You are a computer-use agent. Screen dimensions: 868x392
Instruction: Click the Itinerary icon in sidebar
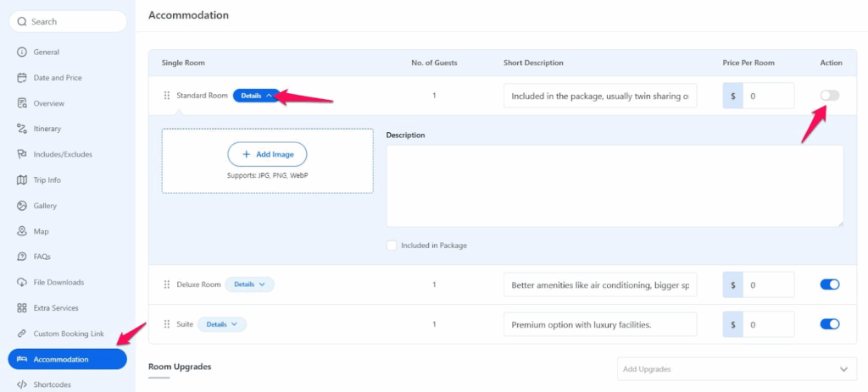[x=23, y=129]
